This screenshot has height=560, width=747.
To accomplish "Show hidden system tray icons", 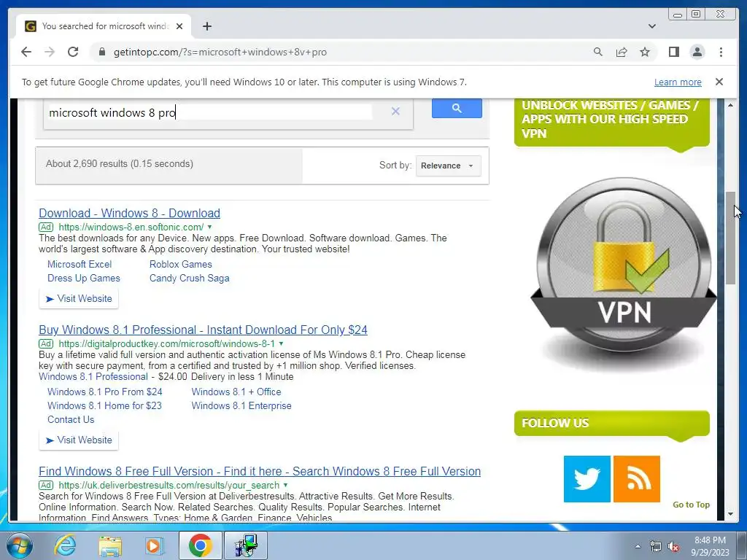I will 638,546.
